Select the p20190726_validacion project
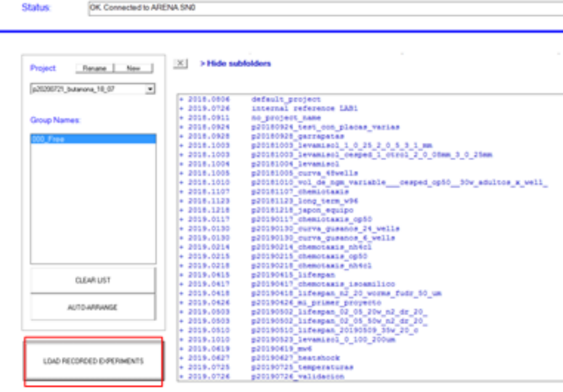The image size is (563, 392). tap(297, 376)
